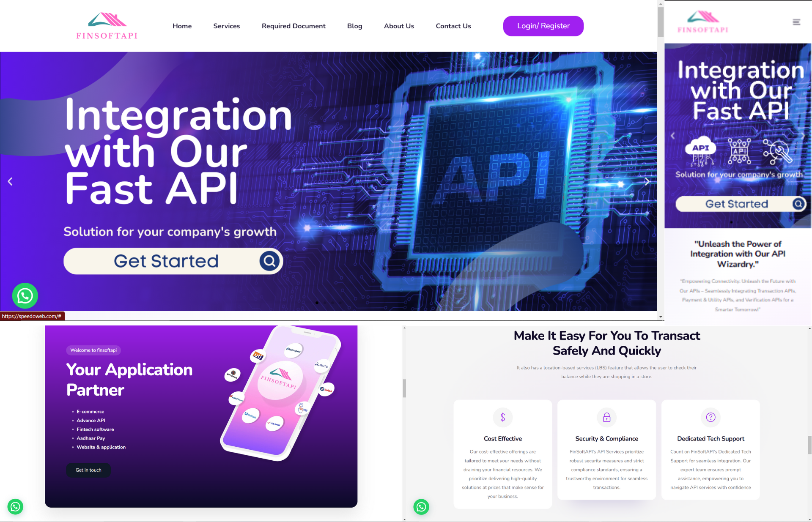Viewport: 812px width, 522px height.
Task: Click the Razorpay bubble on phone illustration
Action: 293,350
